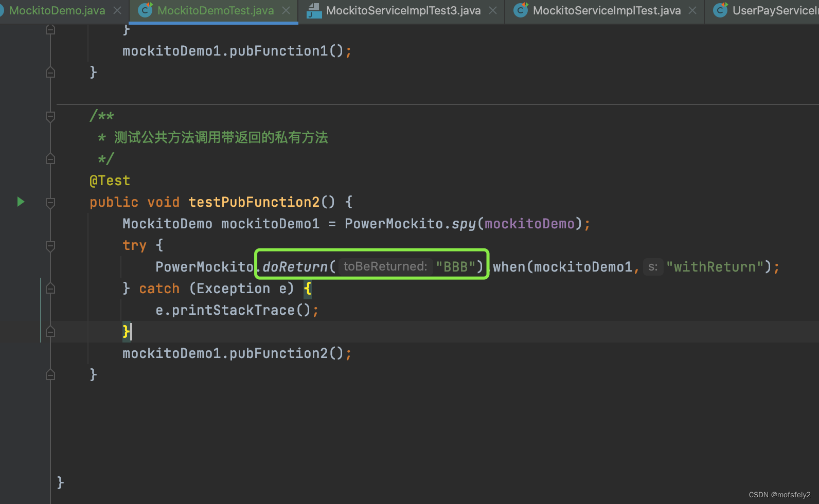Image resolution: width=819 pixels, height=504 pixels.
Task: Click the e.printStackTrace() statement
Action: tap(237, 310)
